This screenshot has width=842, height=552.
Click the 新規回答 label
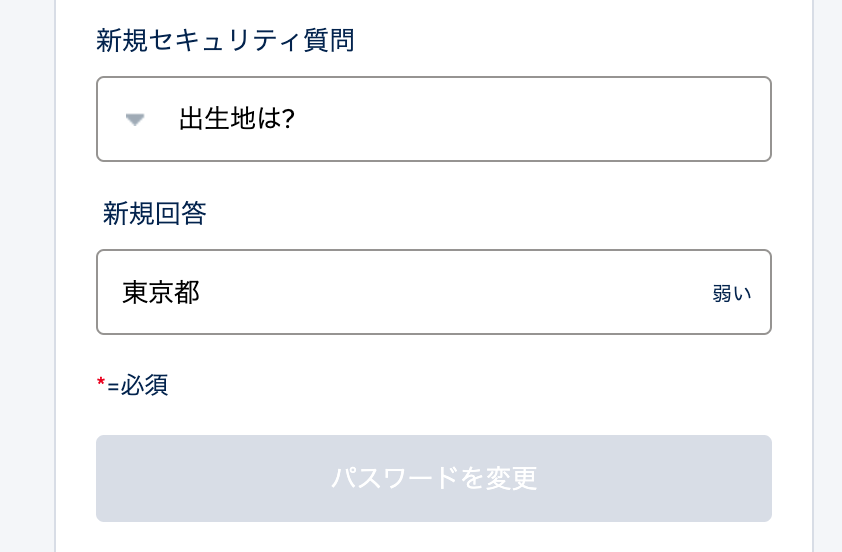(155, 214)
